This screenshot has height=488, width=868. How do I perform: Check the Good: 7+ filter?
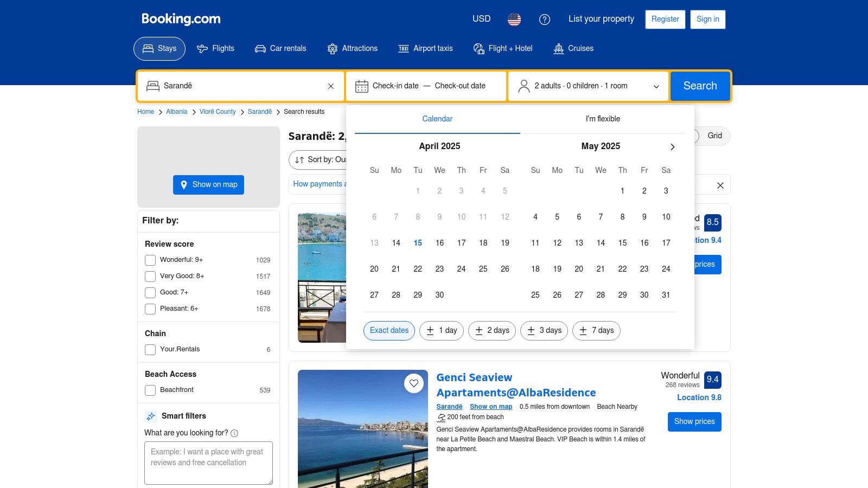point(150,293)
